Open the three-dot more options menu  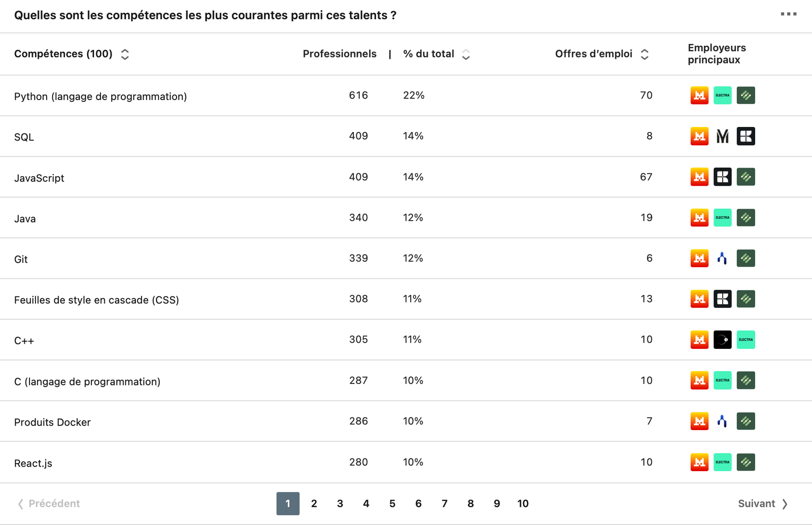(788, 14)
